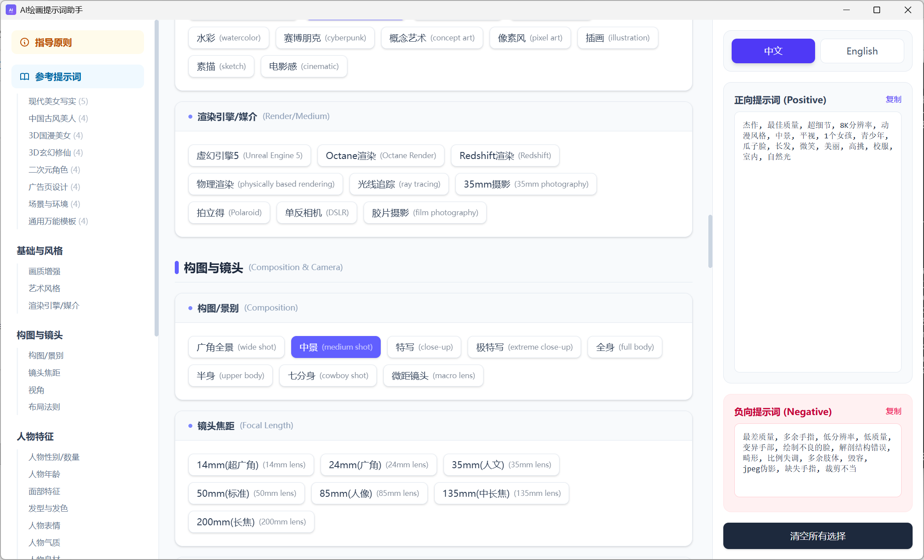Viewport: 924px width, 560px height.
Task: Select the 极特写 (extreme close-up) tag
Action: pyautogui.click(x=524, y=347)
